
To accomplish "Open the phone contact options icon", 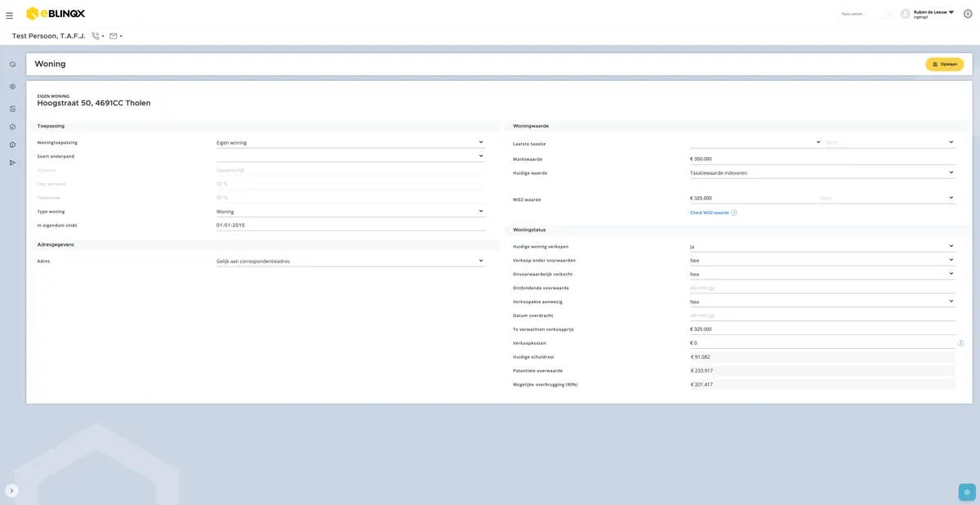I will coord(96,36).
